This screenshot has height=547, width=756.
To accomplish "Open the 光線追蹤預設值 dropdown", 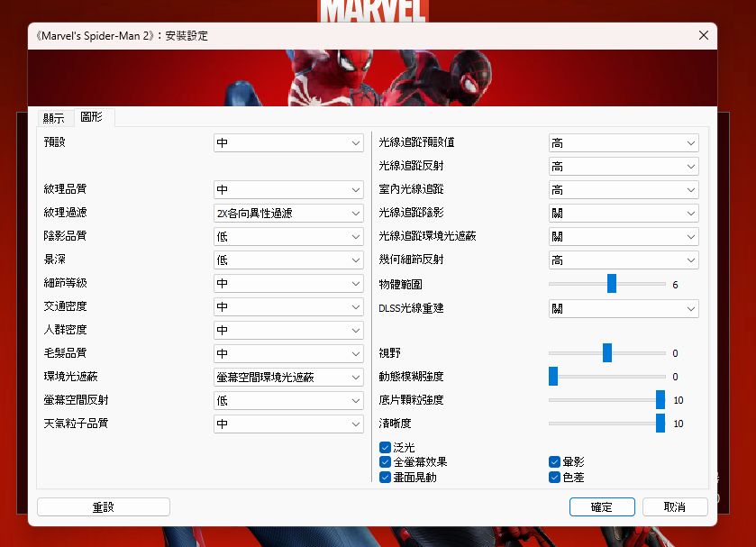I will (x=624, y=142).
